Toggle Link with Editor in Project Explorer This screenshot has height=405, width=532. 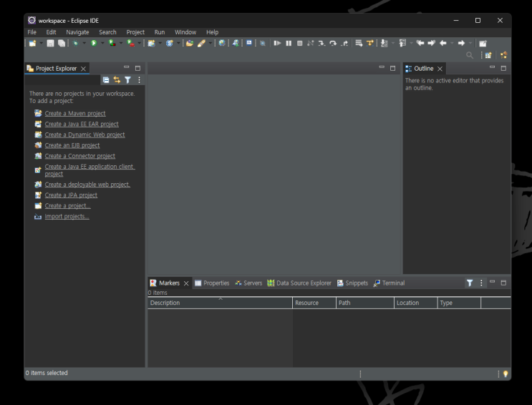pyautogui.click(x=117, y=81)
